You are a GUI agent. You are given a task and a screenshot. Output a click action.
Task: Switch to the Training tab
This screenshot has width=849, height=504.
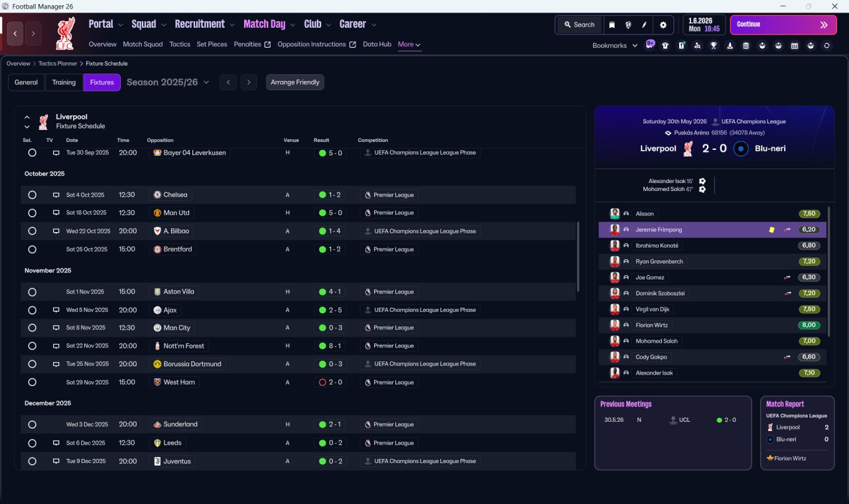[x=64, y=82]
